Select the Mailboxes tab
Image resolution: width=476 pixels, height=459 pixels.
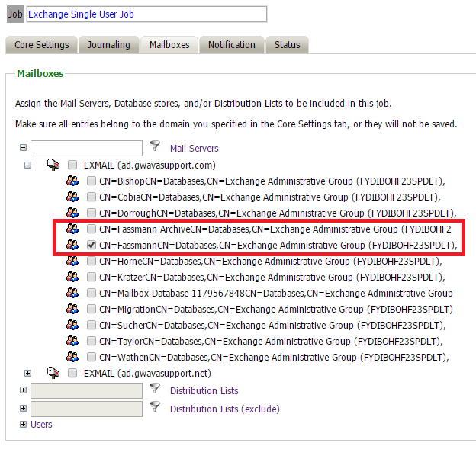(x=169, y=44)
